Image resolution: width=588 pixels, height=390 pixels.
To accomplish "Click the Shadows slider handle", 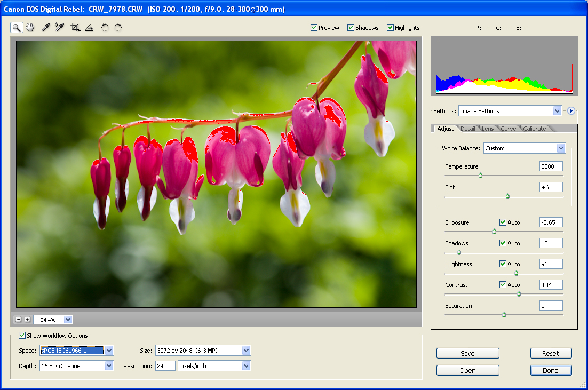I will coord(459,252).
